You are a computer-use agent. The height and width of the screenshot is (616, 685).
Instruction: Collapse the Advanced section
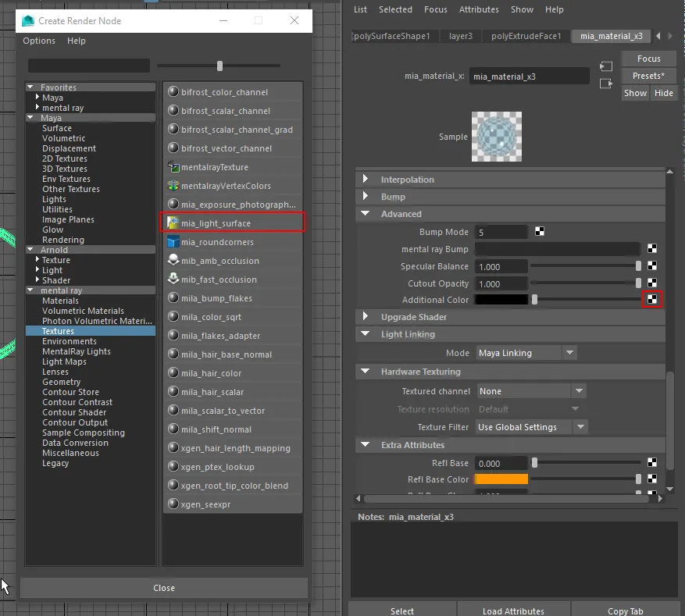tap(366, 214)
